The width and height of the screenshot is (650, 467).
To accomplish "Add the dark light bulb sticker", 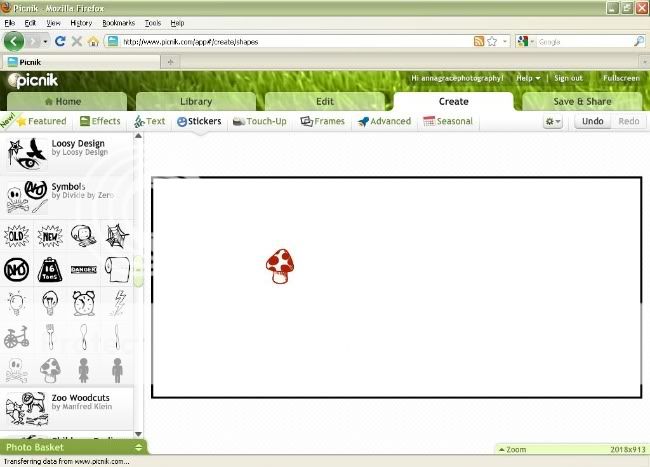I will click(50, 303).
